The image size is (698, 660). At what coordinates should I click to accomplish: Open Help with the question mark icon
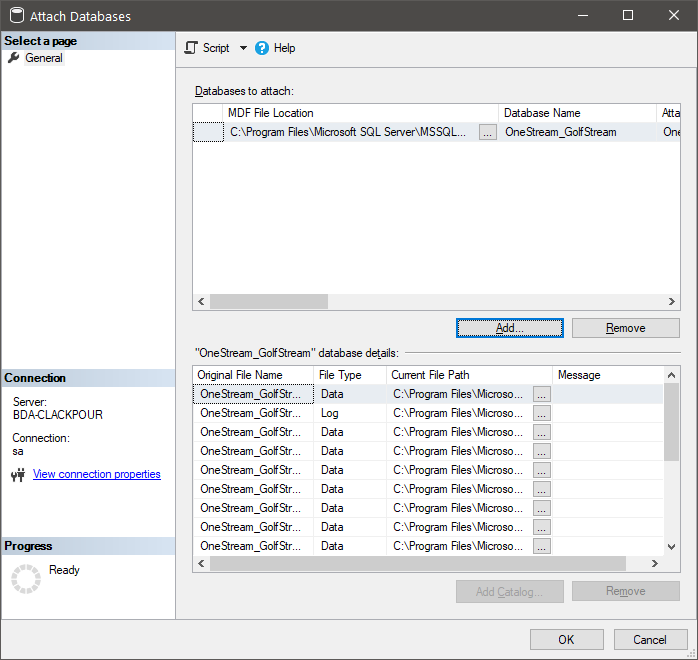(x=262, y=48)
